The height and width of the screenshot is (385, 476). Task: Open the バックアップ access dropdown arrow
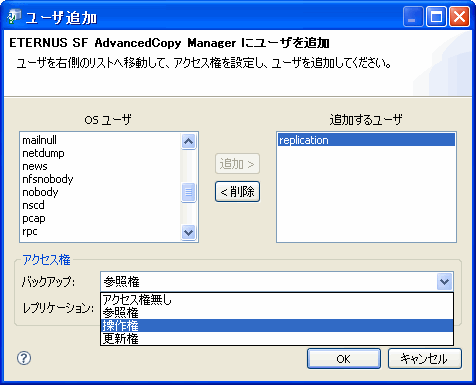(444, 282)
